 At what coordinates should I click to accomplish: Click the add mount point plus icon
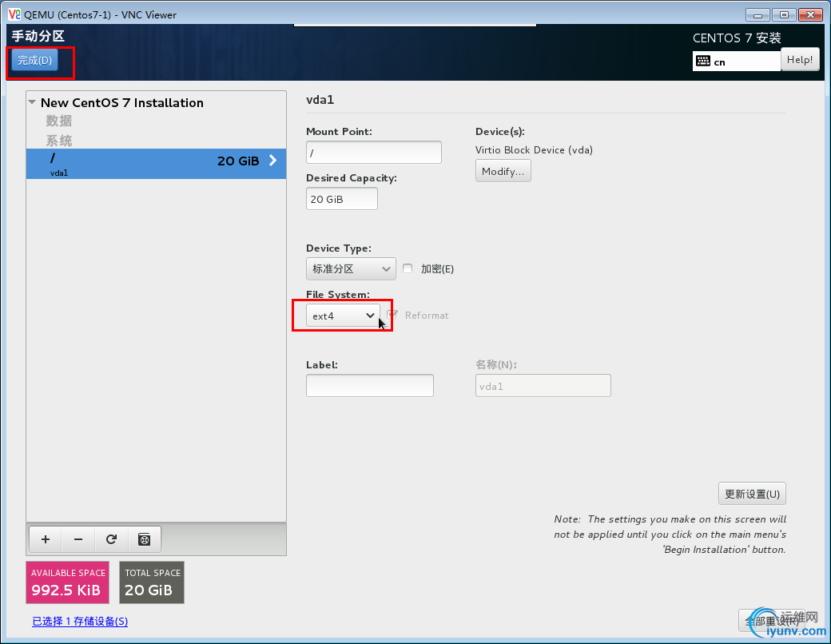[46, 539]
